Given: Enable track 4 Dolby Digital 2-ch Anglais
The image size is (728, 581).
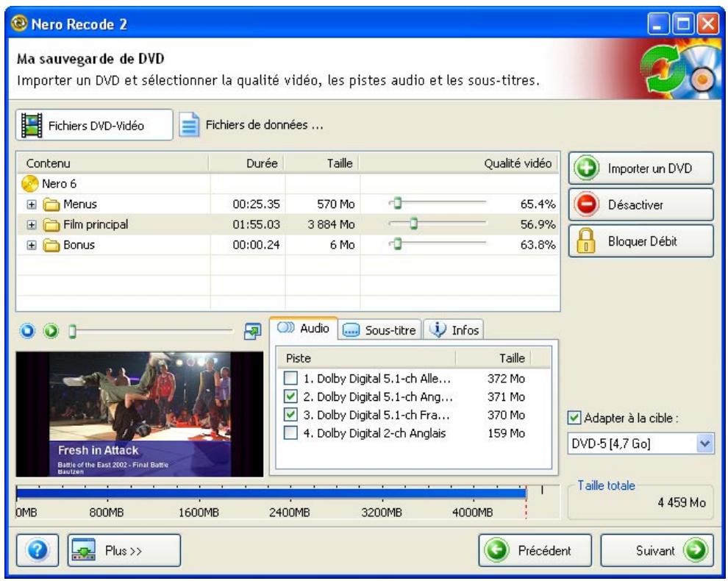Looking at the screenshot, I should click(290, 433).
